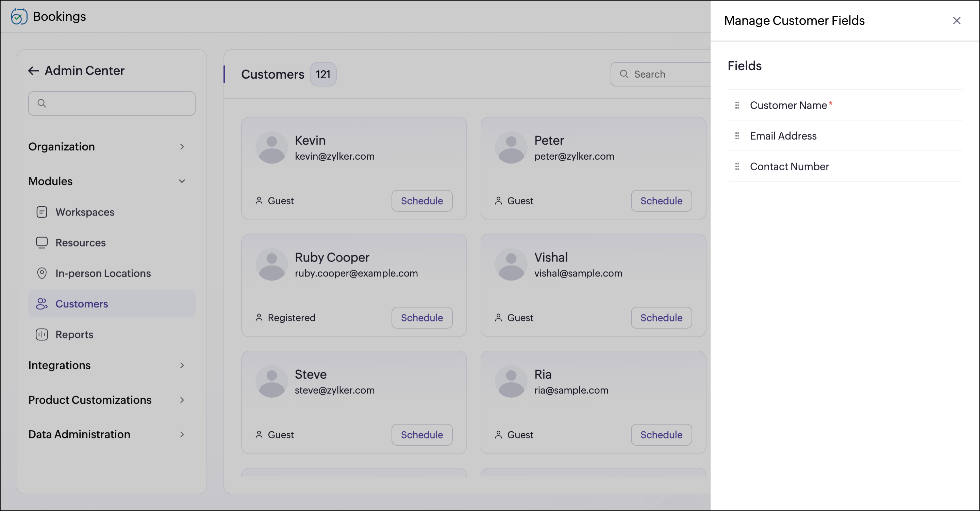Click the drag handle for Email Address field
Image resolution: width=980 pixels, height=511 pixels.
[x=737, y=136]
